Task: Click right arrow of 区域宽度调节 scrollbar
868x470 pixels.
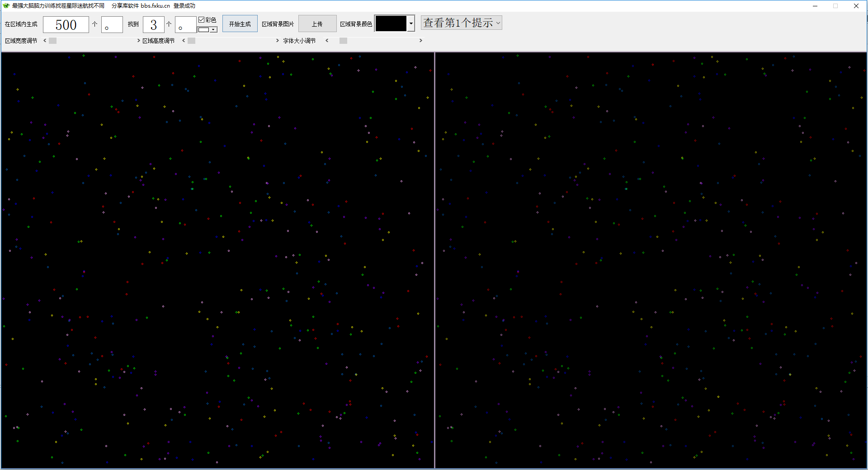Action: coord(138,41)
